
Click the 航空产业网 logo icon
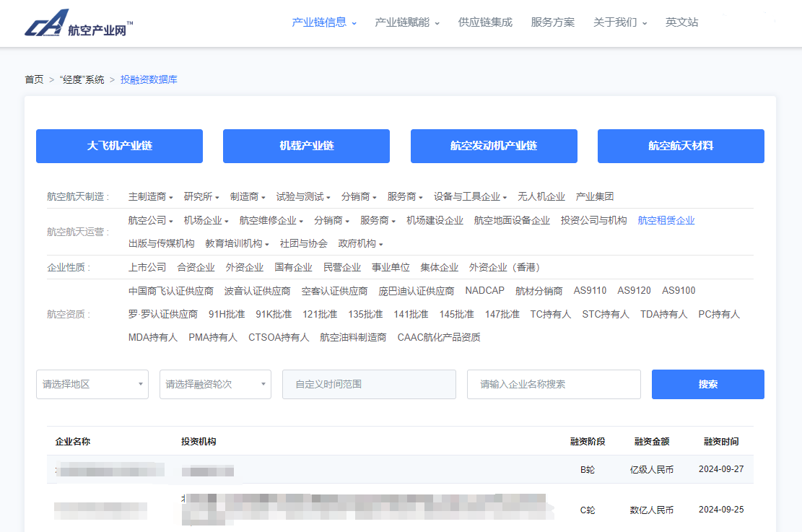pos(48,22)
